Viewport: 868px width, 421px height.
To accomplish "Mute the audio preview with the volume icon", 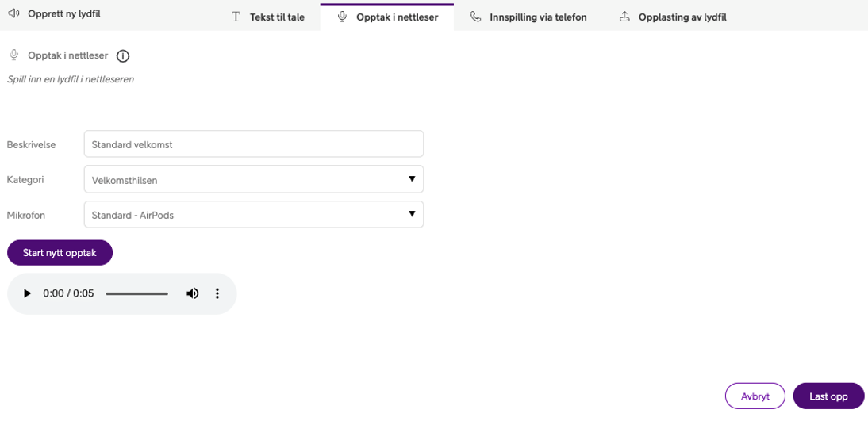I will pos(192,293).
